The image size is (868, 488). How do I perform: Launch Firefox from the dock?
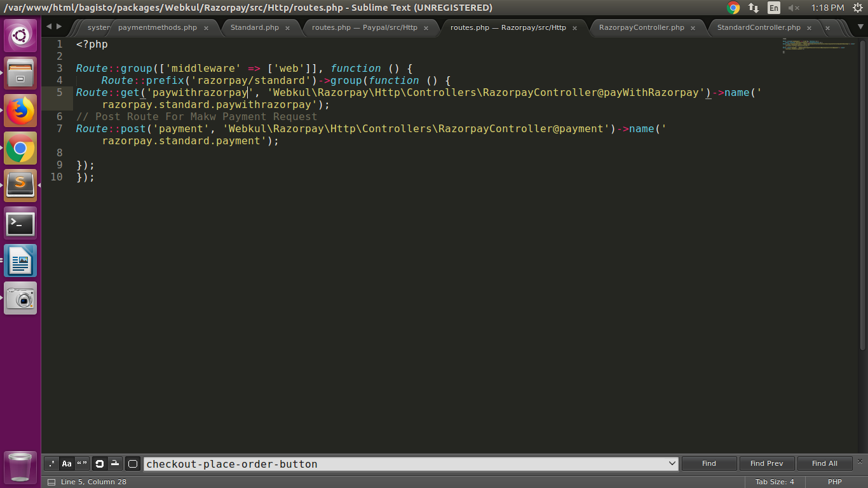click(x=20, y=110)
